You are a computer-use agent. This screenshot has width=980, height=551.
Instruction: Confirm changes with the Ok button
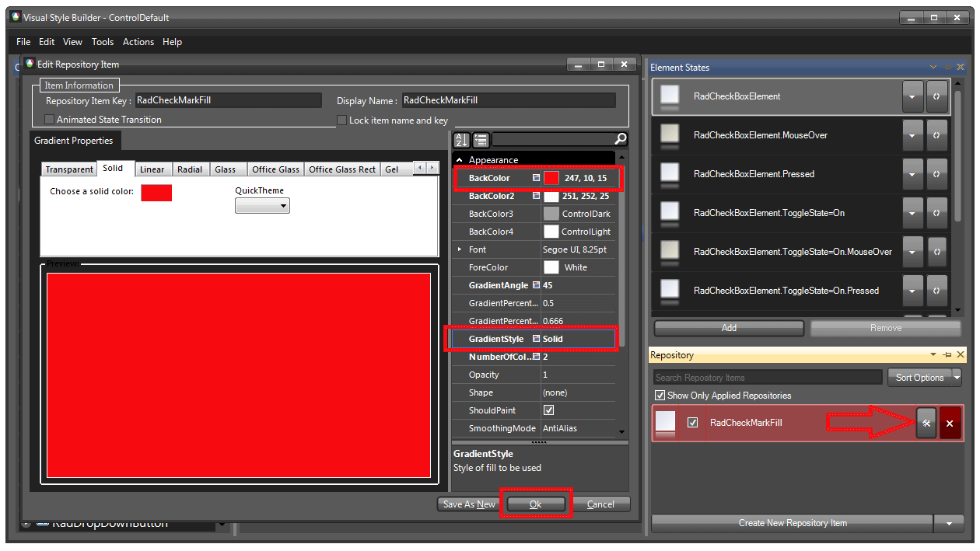pyautogui.click(x=535, y=504)
